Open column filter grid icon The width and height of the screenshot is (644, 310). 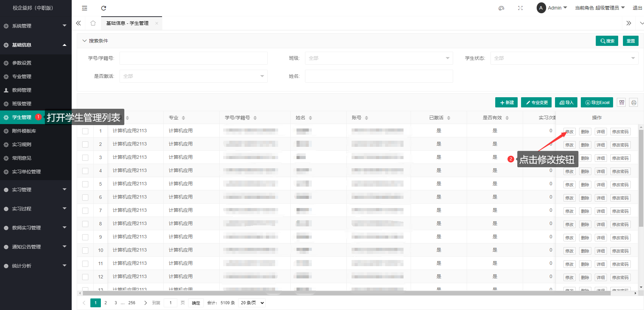click(x=622, y=103)
